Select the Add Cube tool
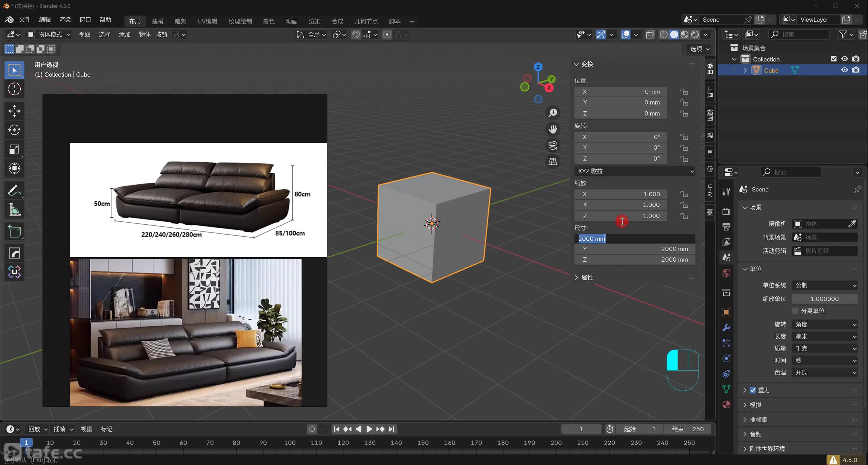 point(14,232)
